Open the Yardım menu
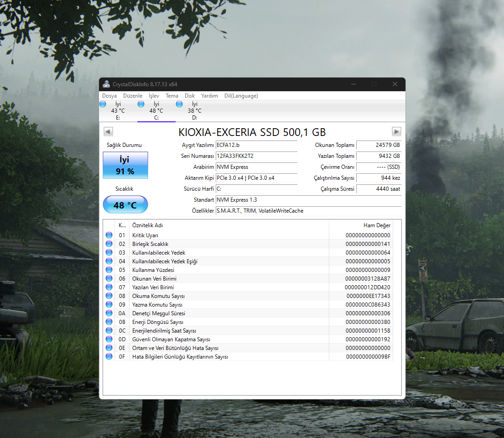The image size is (504, 438). pos(209,96)
